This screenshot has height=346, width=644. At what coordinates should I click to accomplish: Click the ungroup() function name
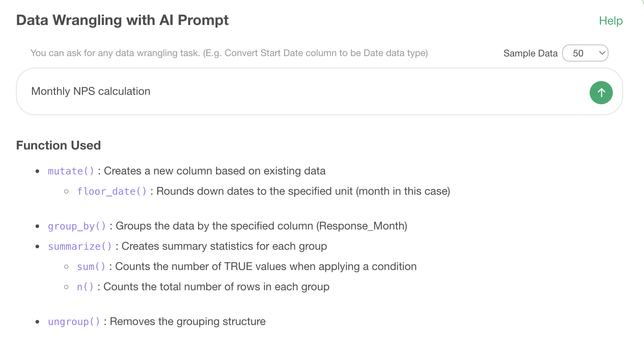tap(74, 322)
